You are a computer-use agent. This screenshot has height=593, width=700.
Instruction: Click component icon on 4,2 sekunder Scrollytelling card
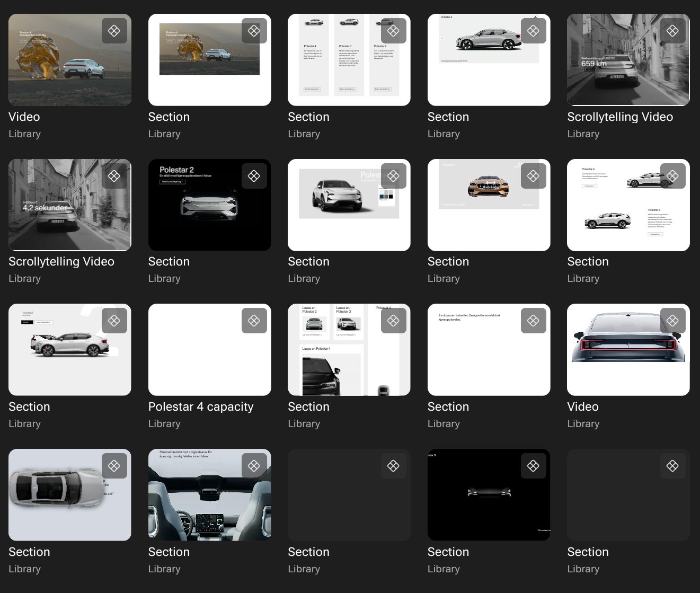pyautogui.click(x=114, y=176)
